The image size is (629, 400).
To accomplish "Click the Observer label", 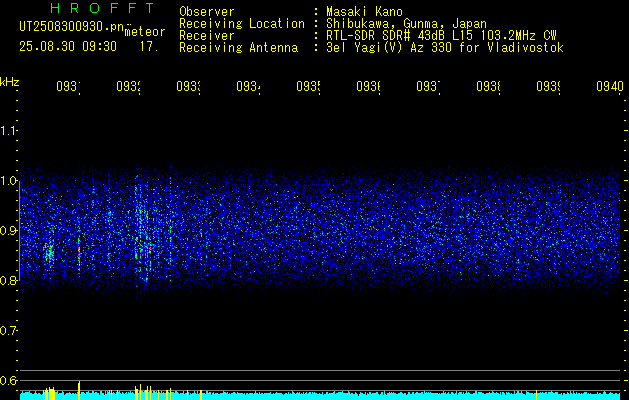I will click(x=207, y=12).
